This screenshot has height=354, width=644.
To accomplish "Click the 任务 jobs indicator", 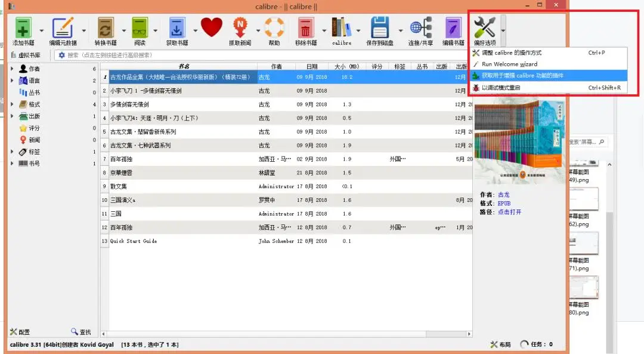I will (x=537, y=344).
